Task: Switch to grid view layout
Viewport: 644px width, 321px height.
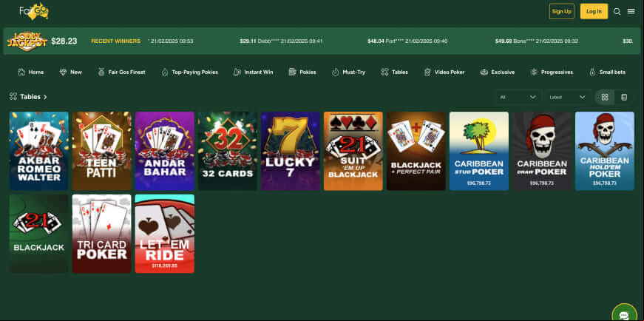Action: [x=605, y=97]
